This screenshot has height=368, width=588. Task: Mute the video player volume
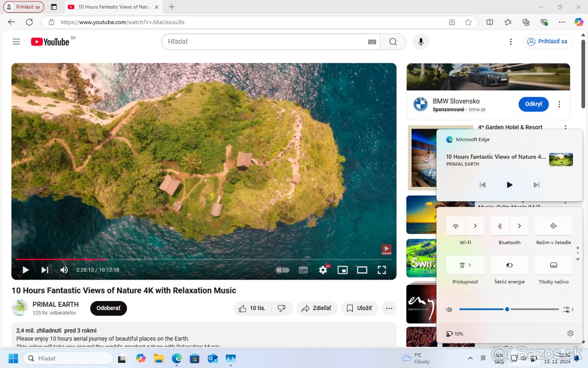[x=64, y=270]
